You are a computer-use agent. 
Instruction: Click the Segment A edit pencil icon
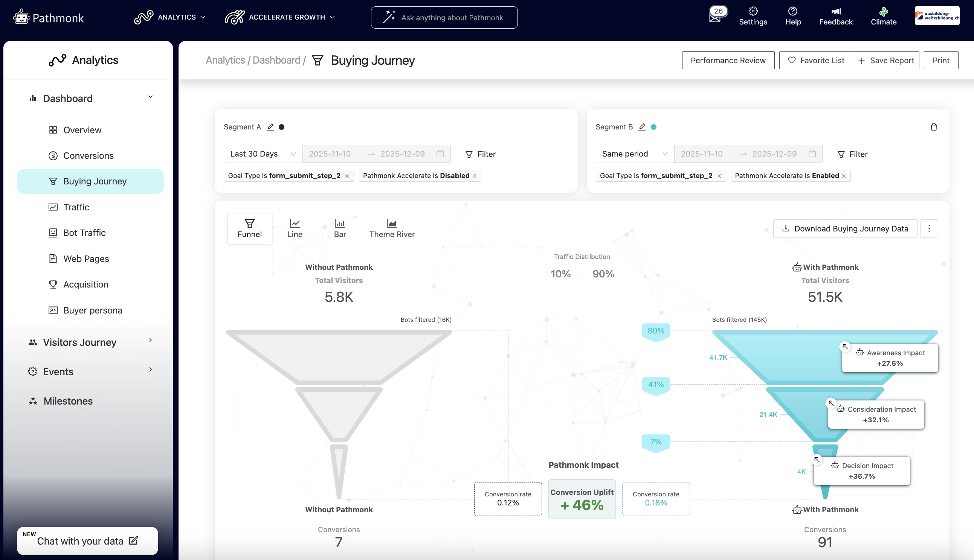pyautogui.click(x=270, y=127)
